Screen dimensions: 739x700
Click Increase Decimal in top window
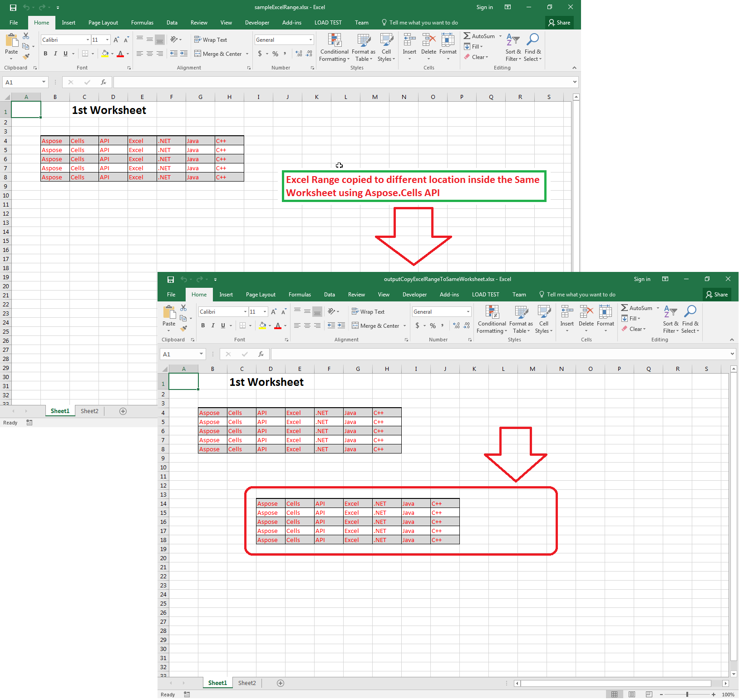click(x=299, y=54)
